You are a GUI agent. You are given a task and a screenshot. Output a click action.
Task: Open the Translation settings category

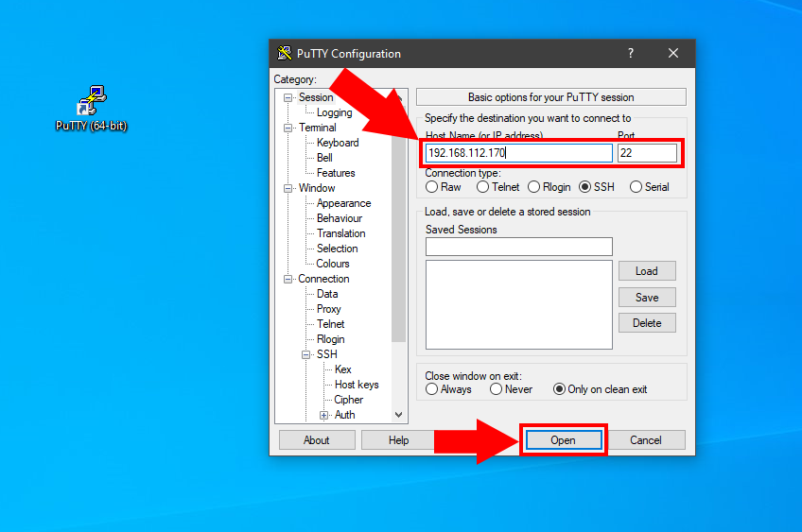[340, 233]
